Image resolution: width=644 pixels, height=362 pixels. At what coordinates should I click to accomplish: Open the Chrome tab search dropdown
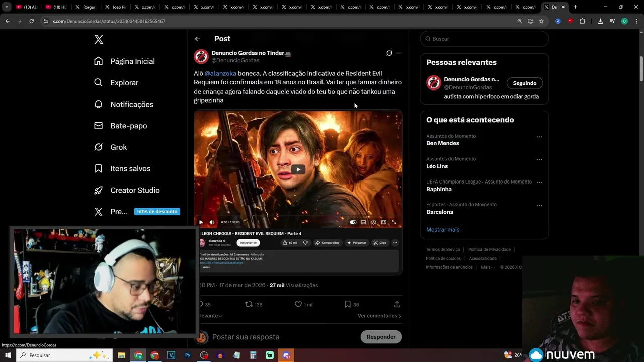[x=7, y=7]
